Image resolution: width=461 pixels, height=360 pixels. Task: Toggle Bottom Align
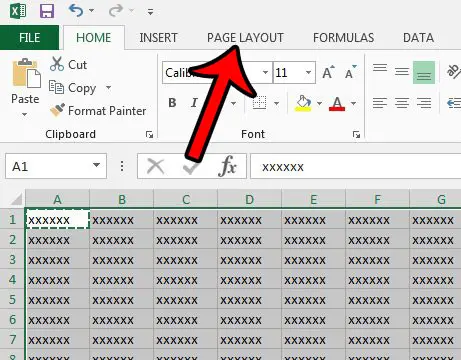click(x=424, y=72)
